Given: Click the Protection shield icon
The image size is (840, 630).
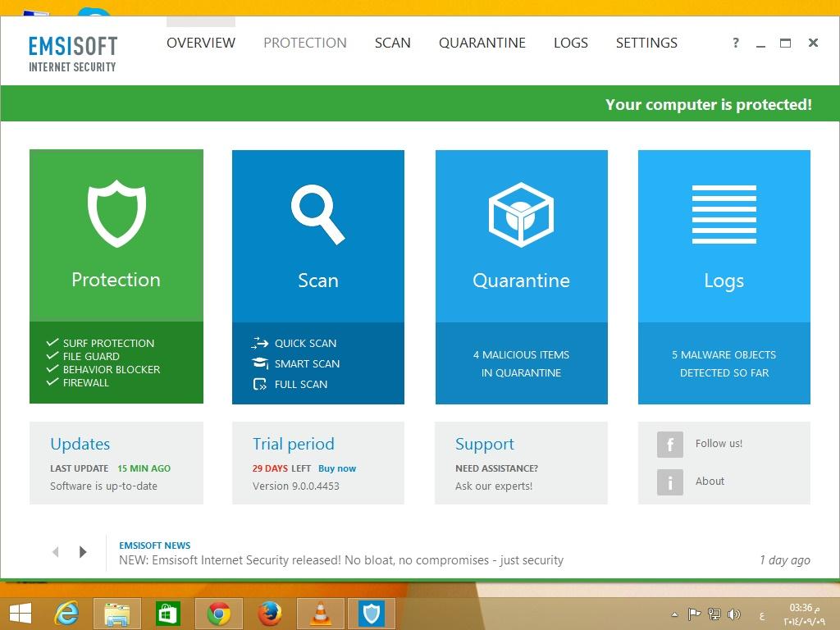Looking at the screenshot, I should pos(116,213).
